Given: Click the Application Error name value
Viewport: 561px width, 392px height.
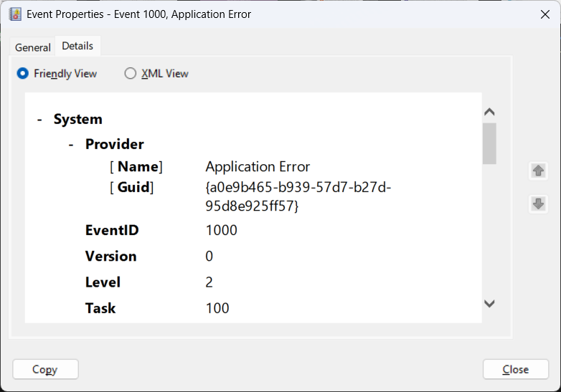Looking at the screenshot, I should 258,167.
